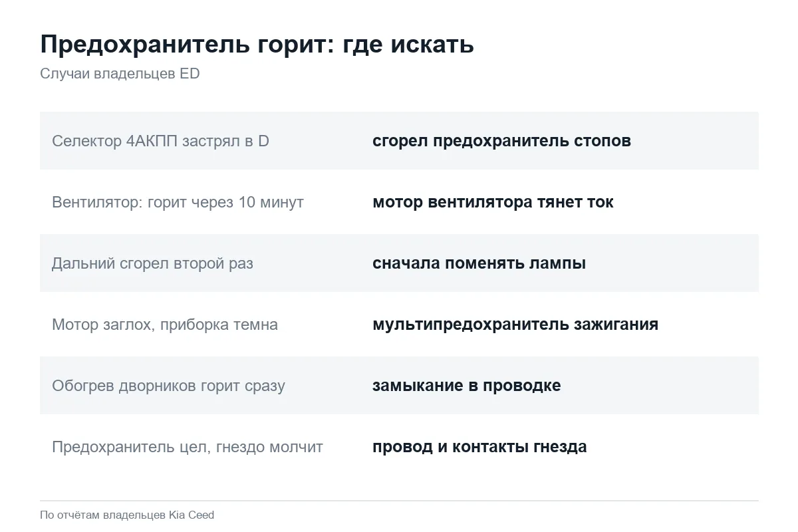Click the title 'Предохранитель горит: где искать'
Screen dimensions: 798x532
click(257, 45)
